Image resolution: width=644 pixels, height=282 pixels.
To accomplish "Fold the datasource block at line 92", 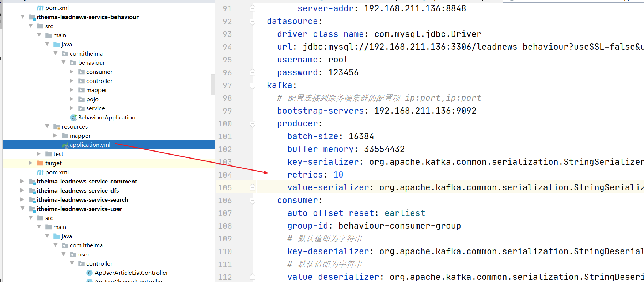I will click(253, 21).
